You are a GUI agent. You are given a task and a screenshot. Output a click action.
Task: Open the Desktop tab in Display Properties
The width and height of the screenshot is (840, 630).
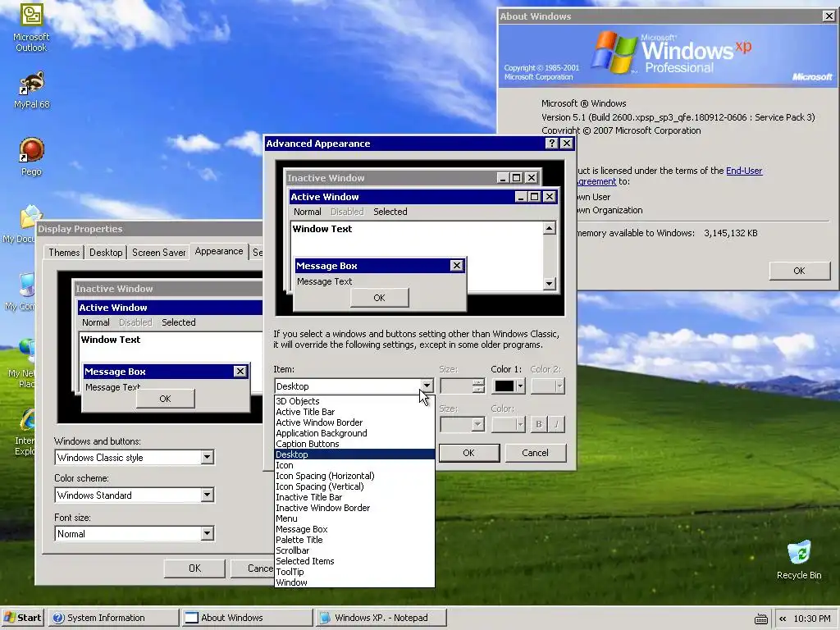106,253
